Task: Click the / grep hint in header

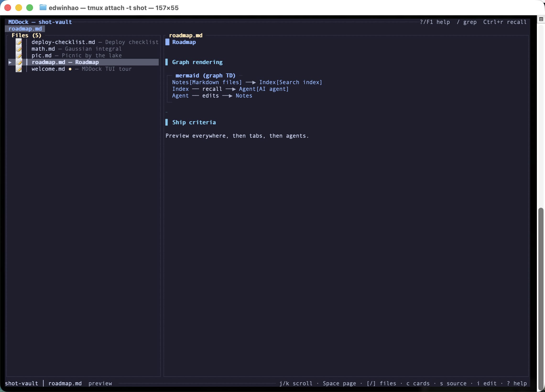Action: point(466,22)
